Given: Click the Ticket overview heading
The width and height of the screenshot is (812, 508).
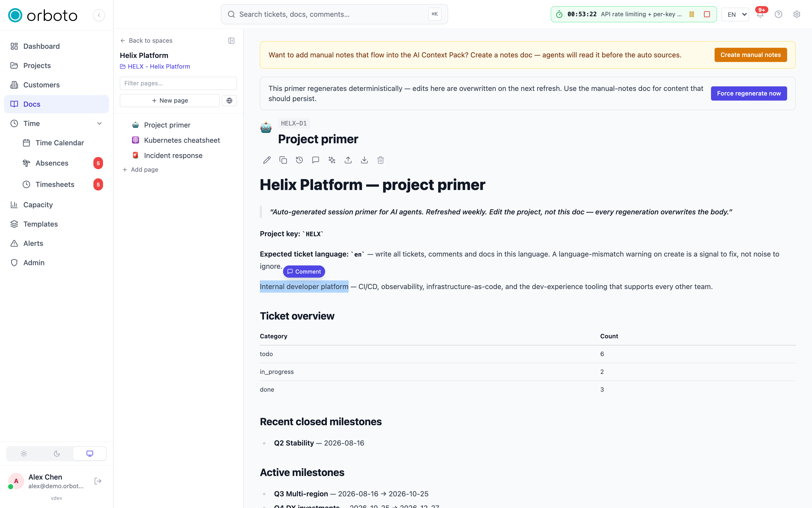Looking at the screenshot, I should 297,316.
